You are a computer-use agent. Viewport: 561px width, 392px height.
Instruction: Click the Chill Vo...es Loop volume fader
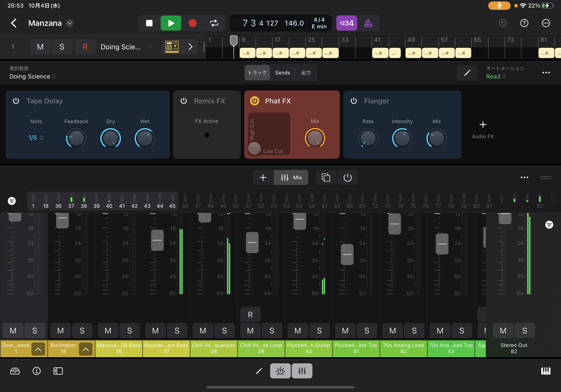coord(252,242)
